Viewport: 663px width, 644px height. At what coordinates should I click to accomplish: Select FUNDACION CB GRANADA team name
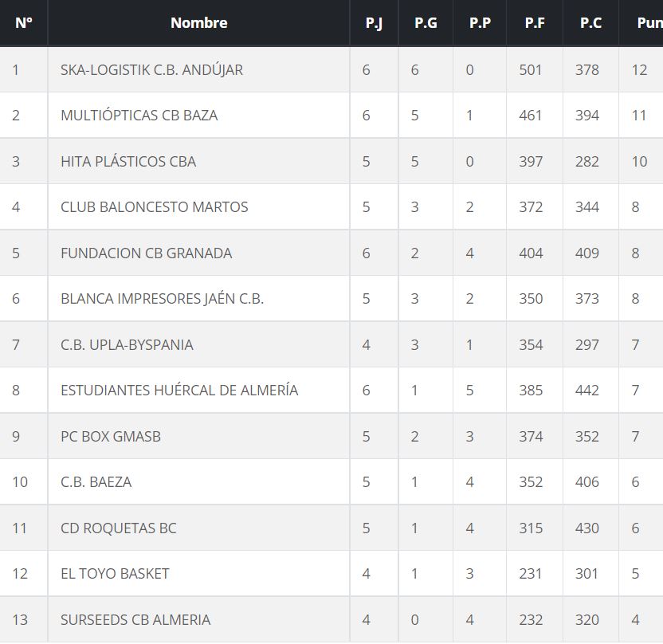pyautogui.click(x=146, y=253)
